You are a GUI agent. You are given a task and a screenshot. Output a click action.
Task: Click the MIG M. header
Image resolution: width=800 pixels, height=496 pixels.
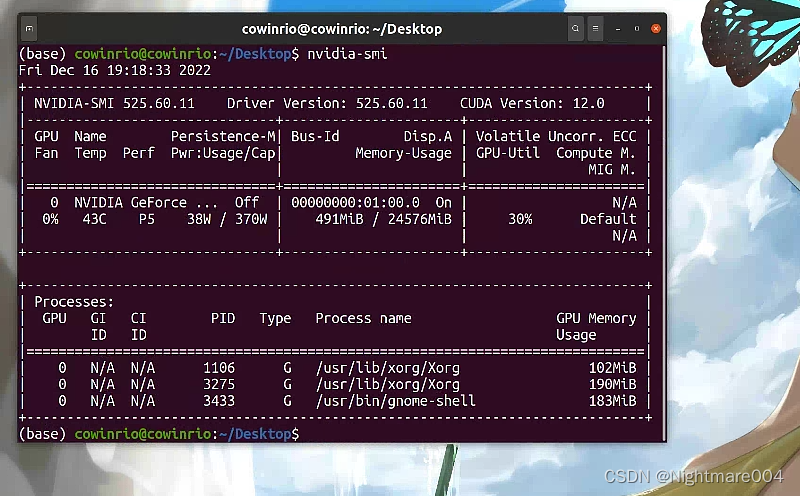click(x=612, y=170)
